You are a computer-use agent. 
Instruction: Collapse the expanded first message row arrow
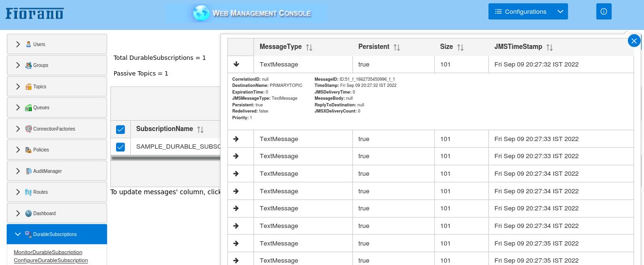[x=236, y=64]
